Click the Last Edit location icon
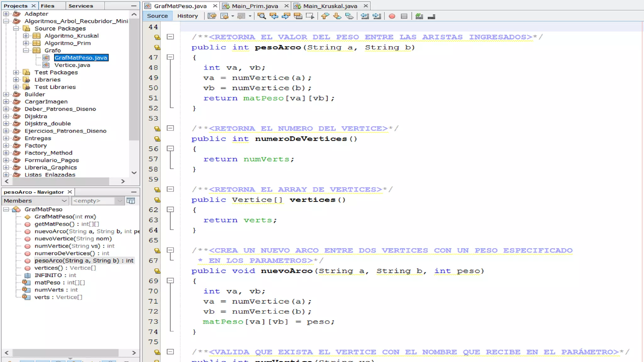 pos(212,16)
